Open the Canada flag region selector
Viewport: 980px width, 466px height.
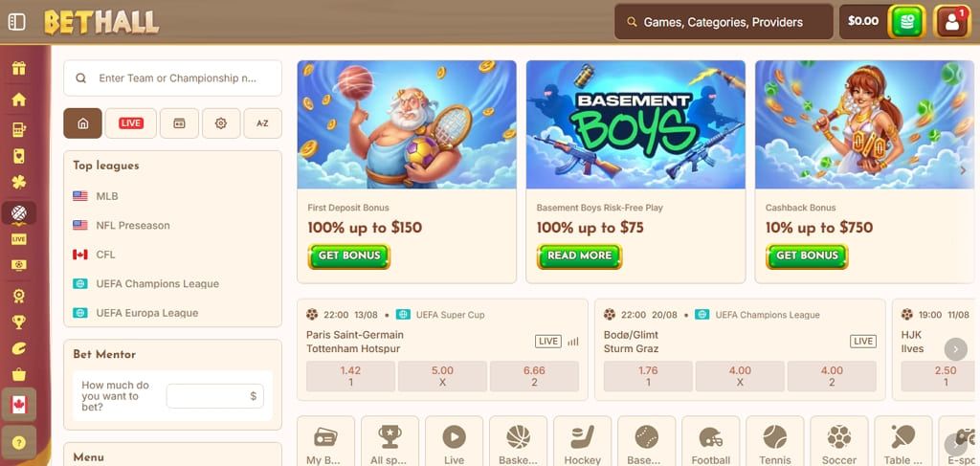coord(19,404)
